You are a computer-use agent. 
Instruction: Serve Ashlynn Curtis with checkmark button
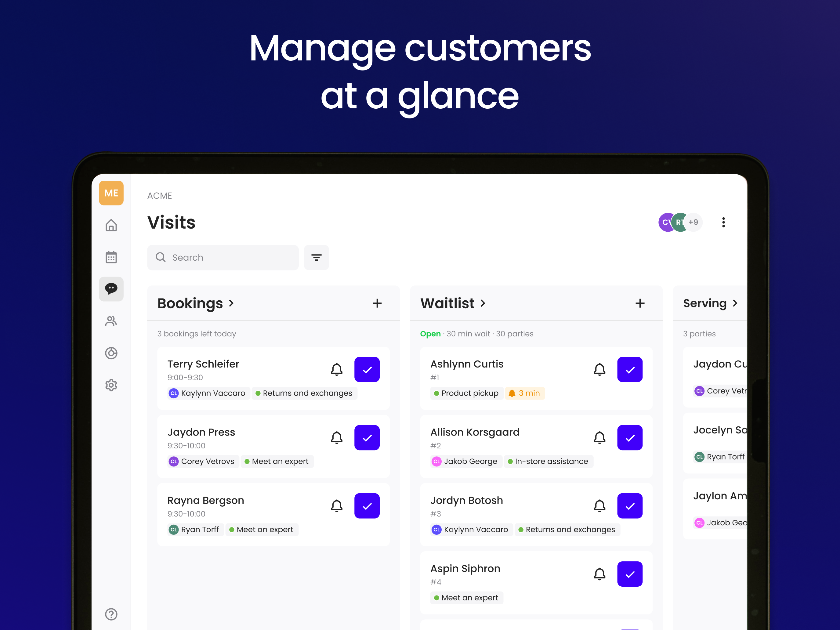[x=630, y=370]
